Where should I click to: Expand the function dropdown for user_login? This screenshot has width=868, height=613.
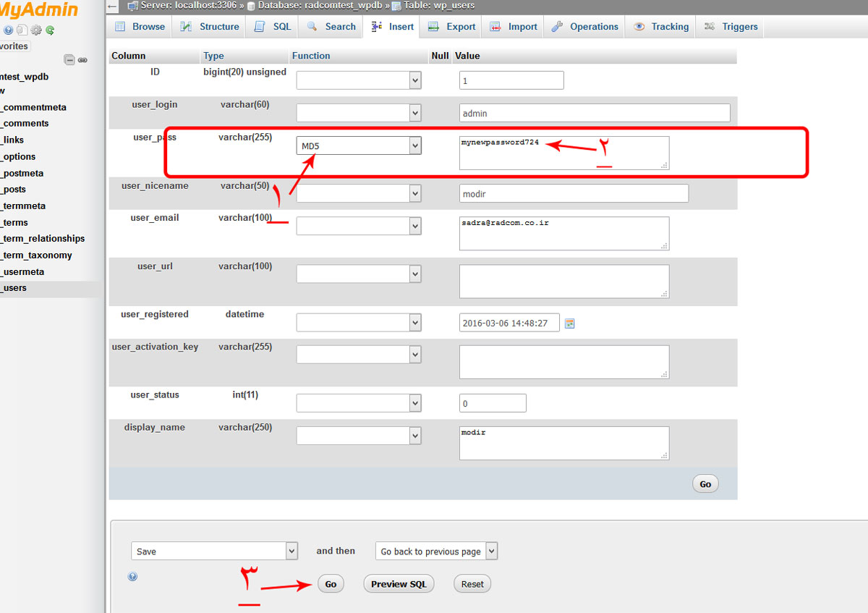click(359, 113)
